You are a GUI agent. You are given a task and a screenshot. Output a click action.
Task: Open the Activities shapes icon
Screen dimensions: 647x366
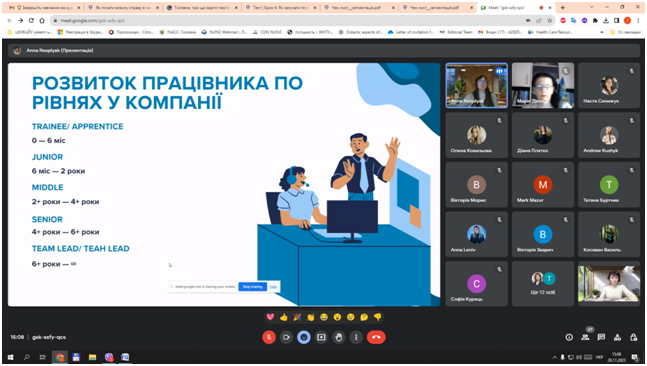617,337
